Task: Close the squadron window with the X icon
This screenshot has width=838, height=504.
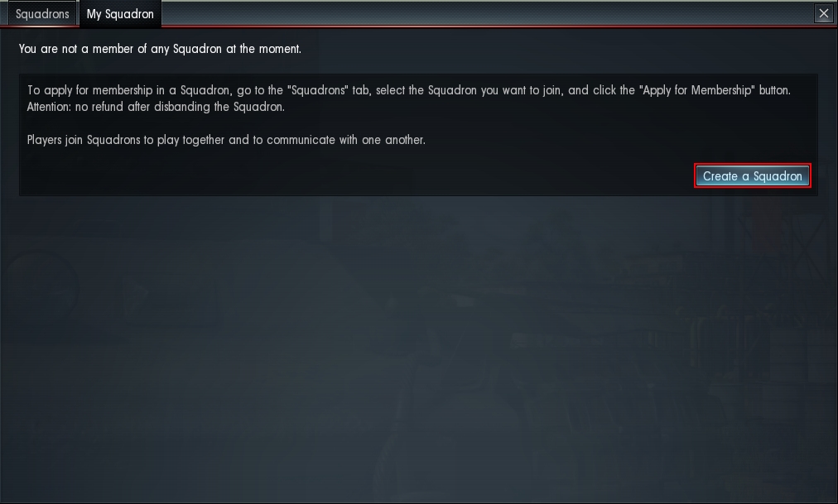Action: tap(824, 13)
